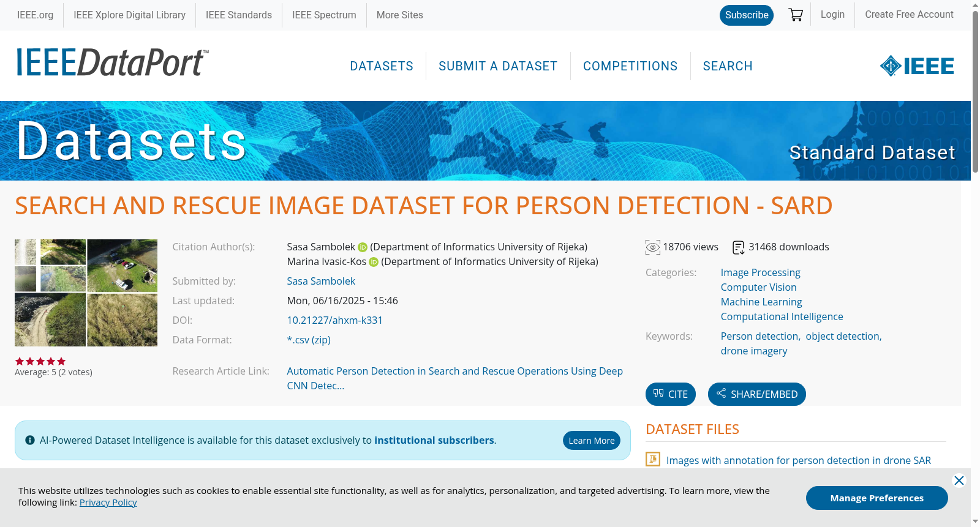Open submitter Sasa Sambolek's profile link
The image size is (980, 527).
321,281
